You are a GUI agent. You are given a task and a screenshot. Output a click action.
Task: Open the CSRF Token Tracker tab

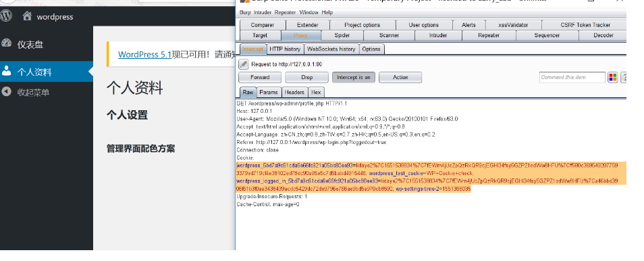[585, 25]
